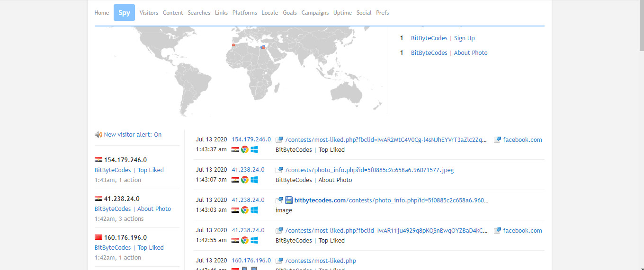Click the 1:42am, 3 actions text
644x270 pixels.
[119, 219]
